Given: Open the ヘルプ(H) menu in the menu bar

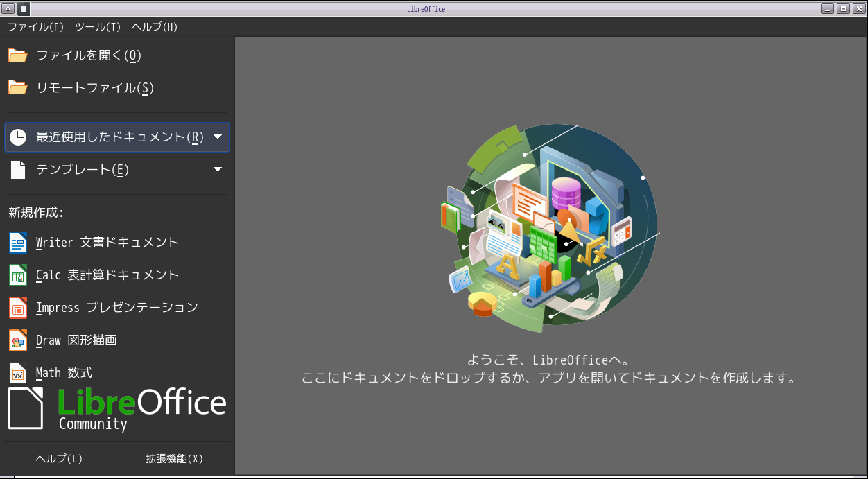Looking at the screenshot, I should (x=155, y=27).
